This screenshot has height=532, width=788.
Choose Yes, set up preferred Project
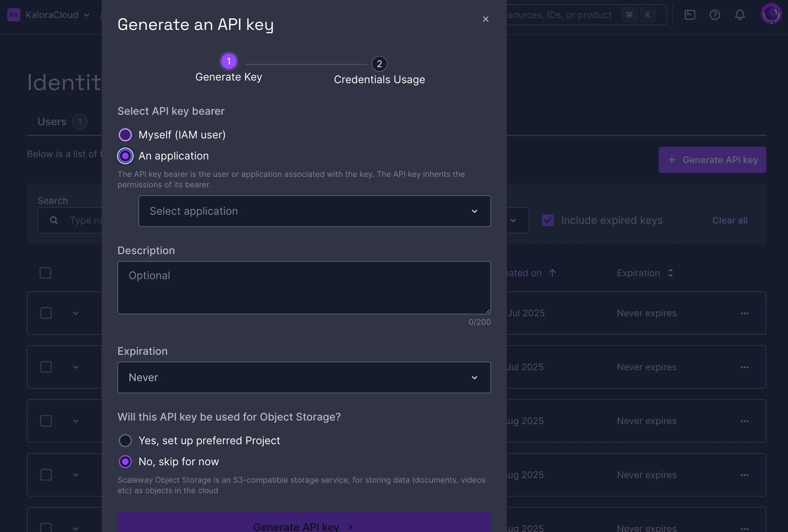[125, 441]
